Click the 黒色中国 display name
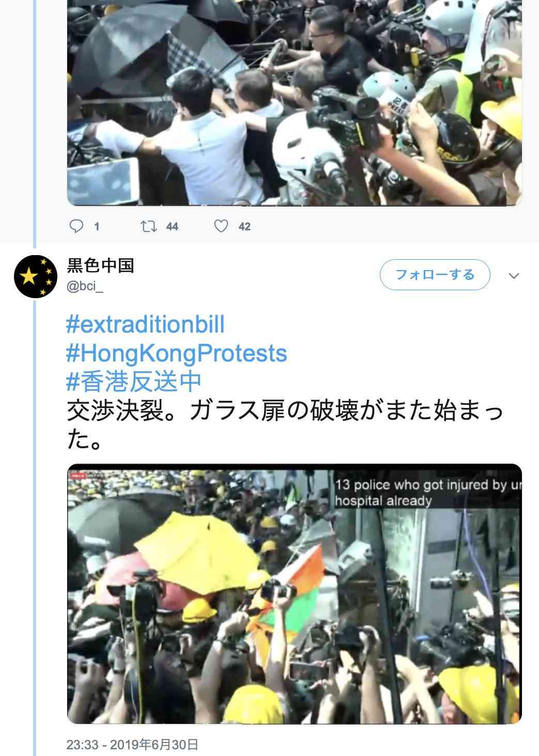 coord(101,266)
